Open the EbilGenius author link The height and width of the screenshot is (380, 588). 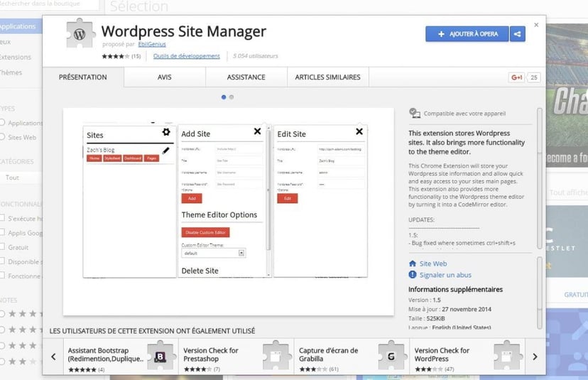[x=152, y=44]
